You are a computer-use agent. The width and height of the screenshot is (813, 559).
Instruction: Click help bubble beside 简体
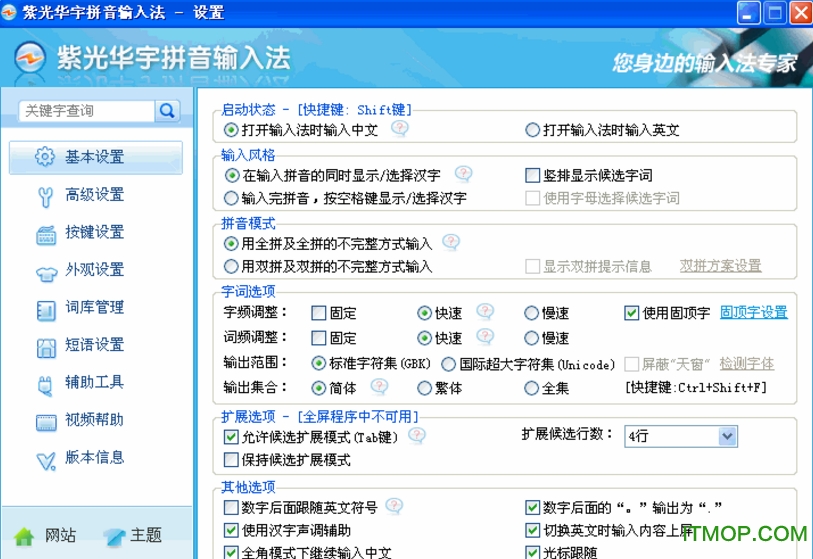pyautogui.click(x=379, y=386)
